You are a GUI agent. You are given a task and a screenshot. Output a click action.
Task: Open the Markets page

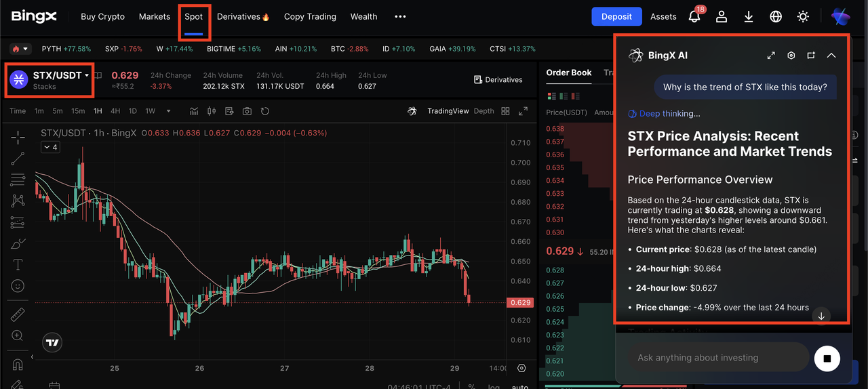click(155, 16)
